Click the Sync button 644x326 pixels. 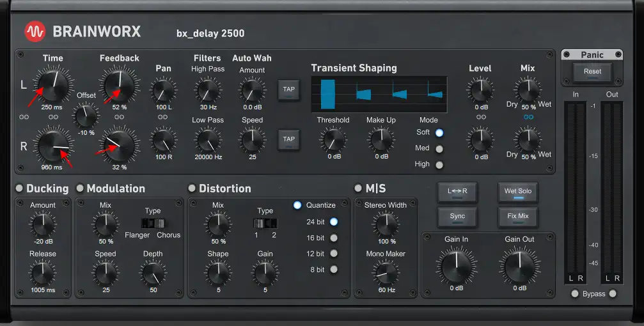pyautogui.click(x=457, y=217)
